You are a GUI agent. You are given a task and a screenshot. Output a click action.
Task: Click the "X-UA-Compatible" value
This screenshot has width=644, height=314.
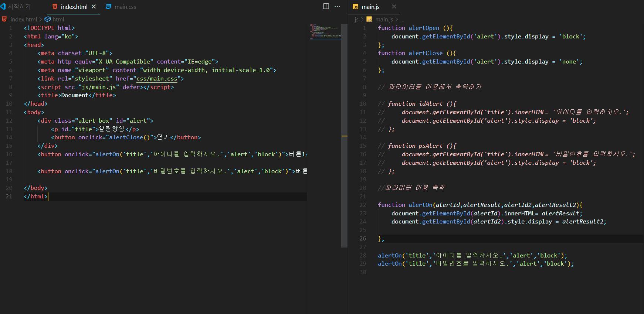124,61
